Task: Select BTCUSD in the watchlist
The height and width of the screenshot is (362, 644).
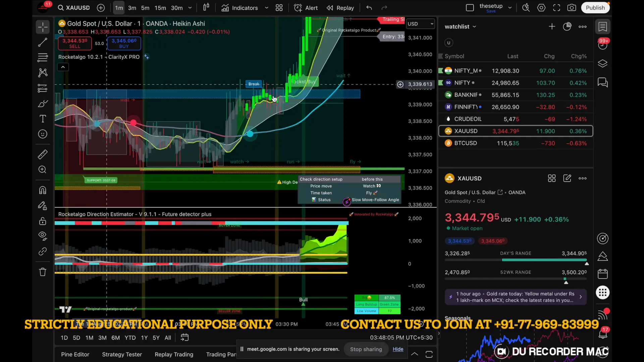Action: tap(516, 143)
